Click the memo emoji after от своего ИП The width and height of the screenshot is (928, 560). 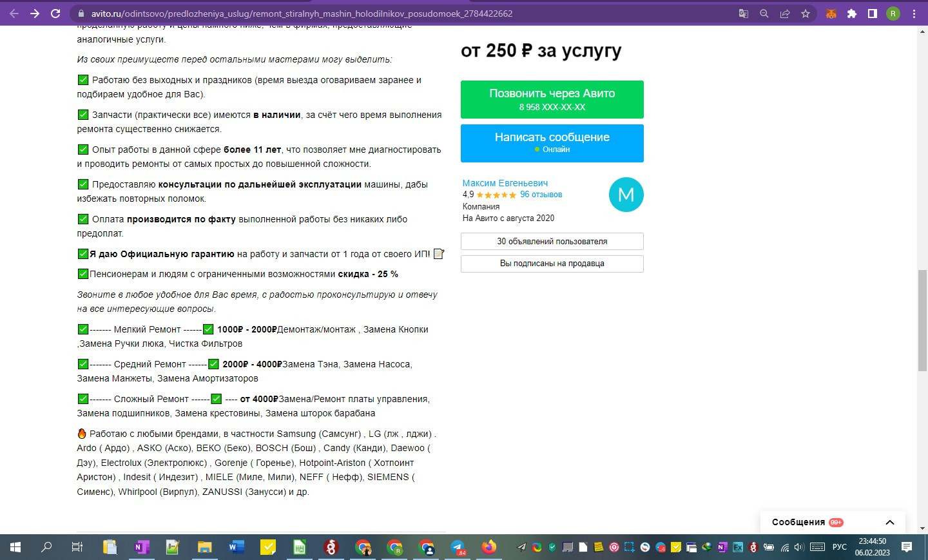tap(439, 254)
